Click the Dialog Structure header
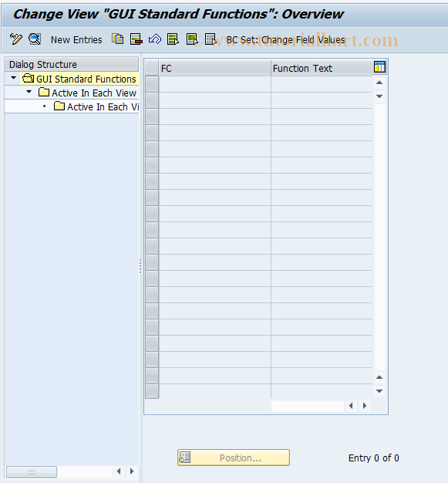Screen dimensions: 448x483 pos(72,64)
